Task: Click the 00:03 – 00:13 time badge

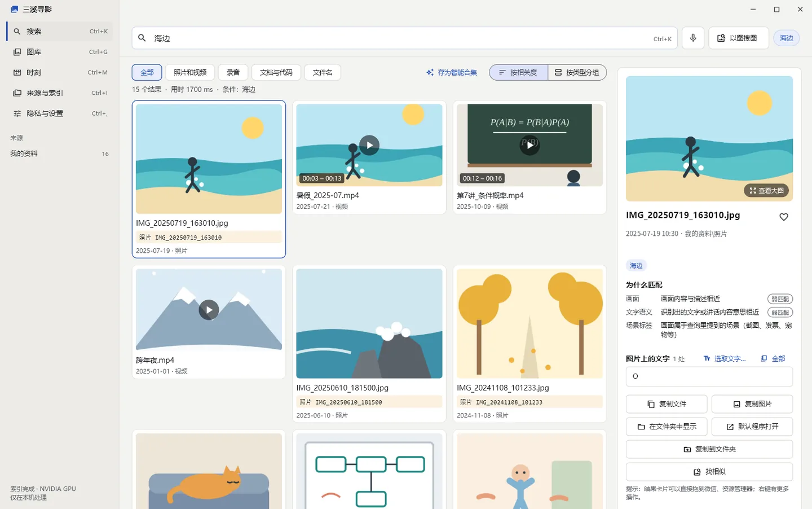Action: point(322,178)
